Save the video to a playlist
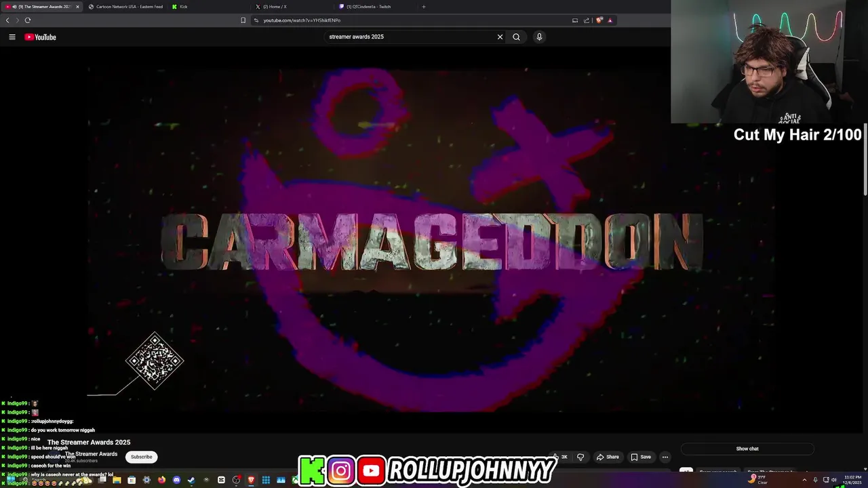Viewport: 868px width, 488px height. 641,457
